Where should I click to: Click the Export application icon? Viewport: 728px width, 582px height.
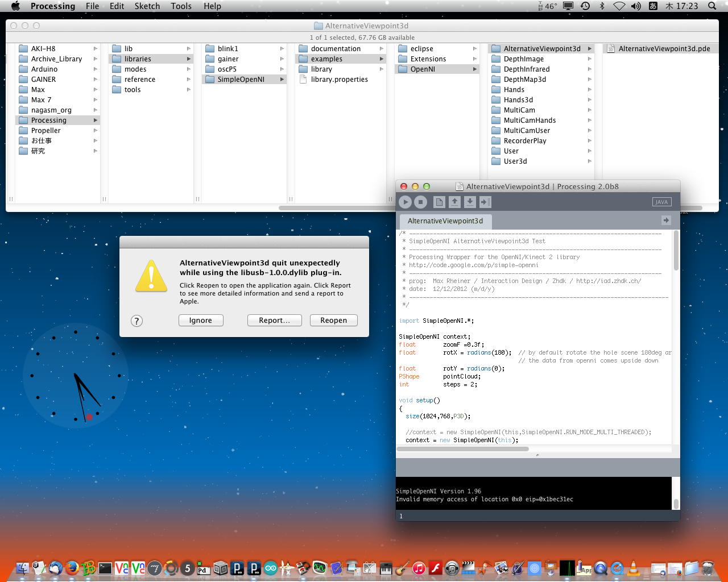(x=485, y=202)
